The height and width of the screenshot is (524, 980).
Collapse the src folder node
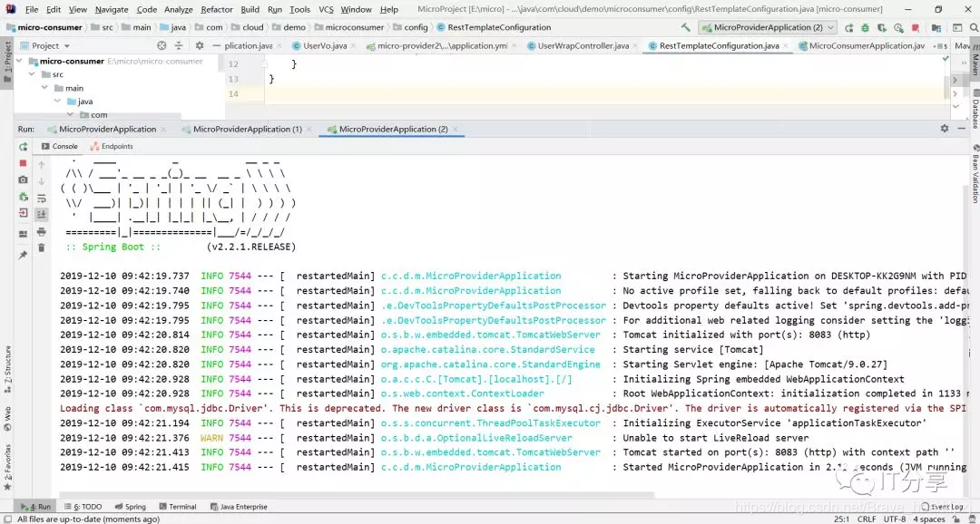point(33,73)
